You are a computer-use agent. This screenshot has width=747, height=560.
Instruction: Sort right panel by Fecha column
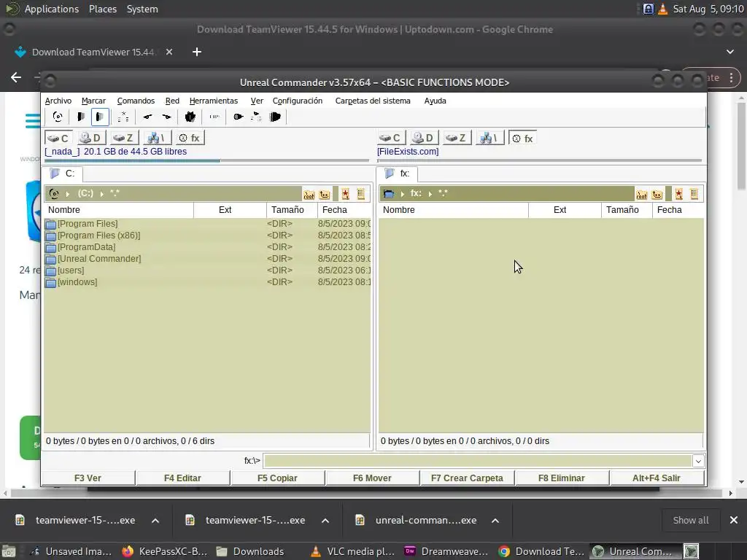tap(678, 209)
